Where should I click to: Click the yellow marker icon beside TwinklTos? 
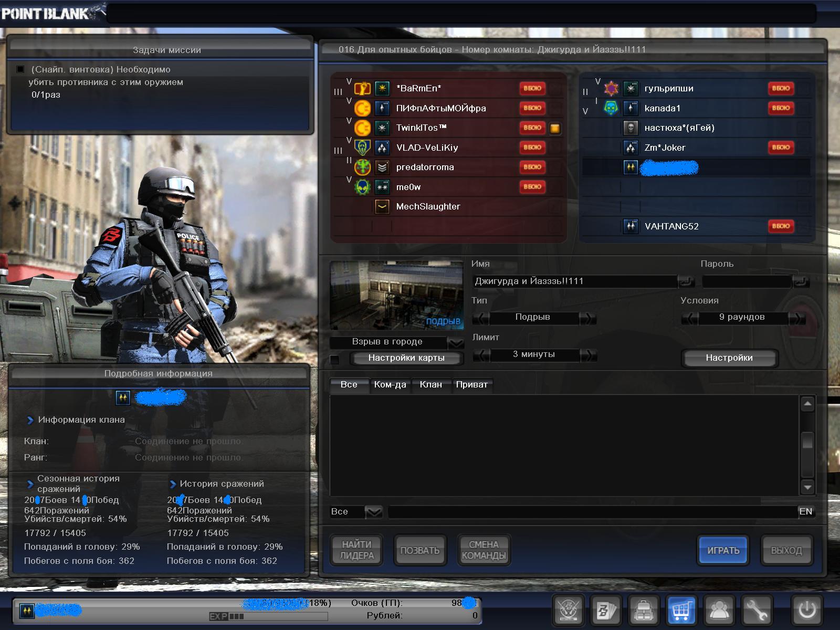[555, 128]
